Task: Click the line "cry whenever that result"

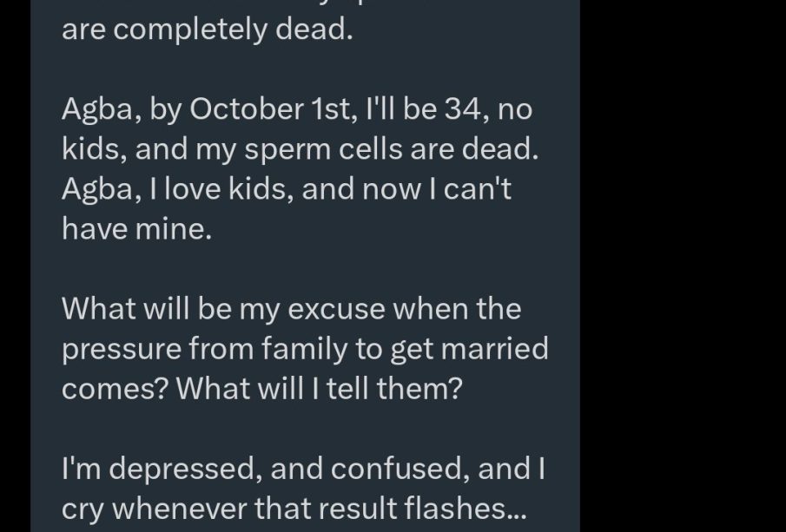Action: 229,509
